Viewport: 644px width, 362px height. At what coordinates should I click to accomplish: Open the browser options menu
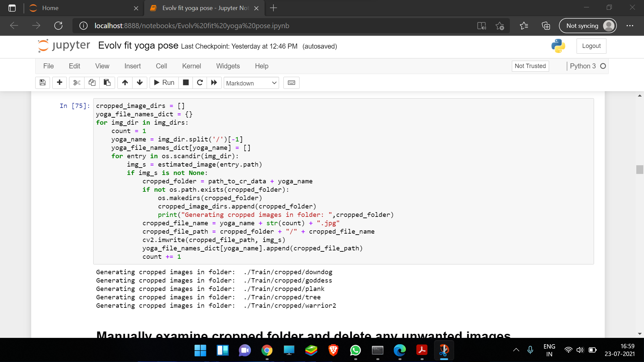pyautogui.click(x=631, y=25)
